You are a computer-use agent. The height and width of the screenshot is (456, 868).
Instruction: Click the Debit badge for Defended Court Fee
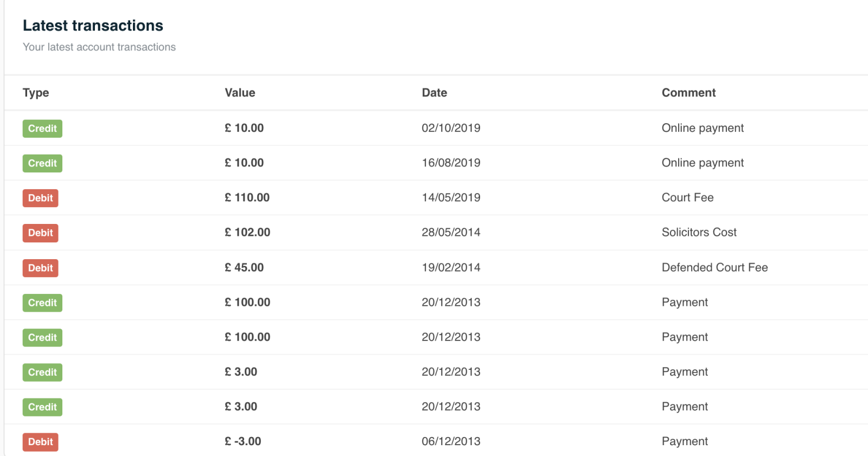[x=40, y=268]
